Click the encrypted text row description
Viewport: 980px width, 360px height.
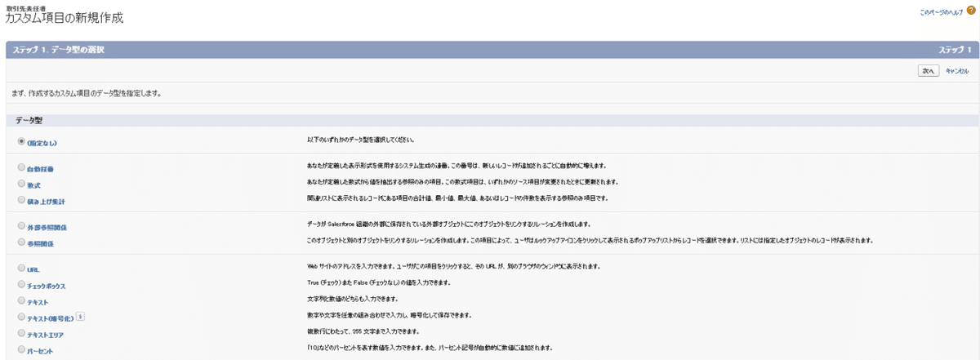(x=390, y=315)
